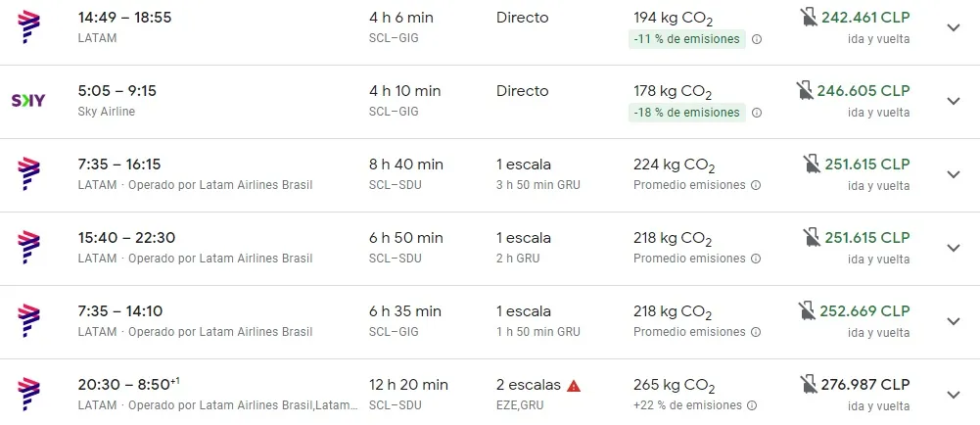Click the Sky Airline logo
This screenshot has width=980, height=425.
click(x=26, y=101)
